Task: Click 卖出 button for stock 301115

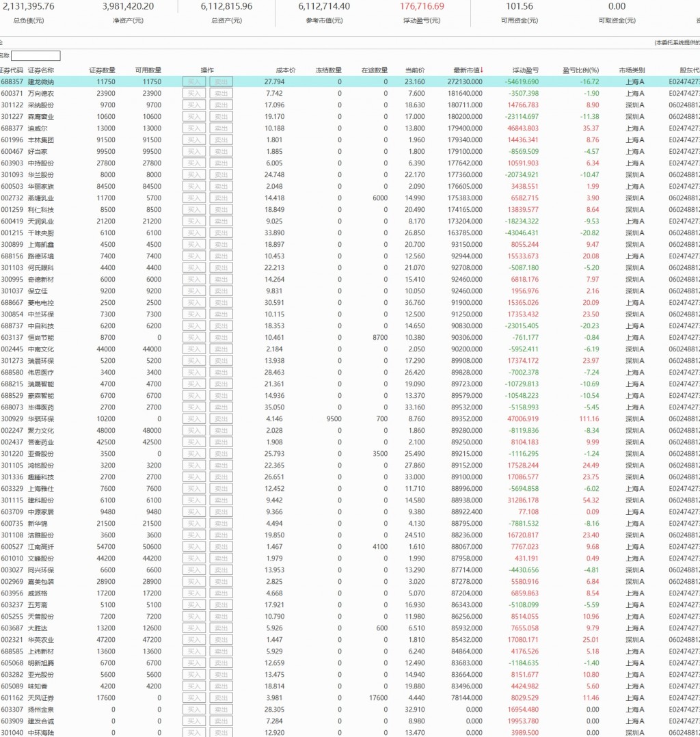Action: (221, 500)
